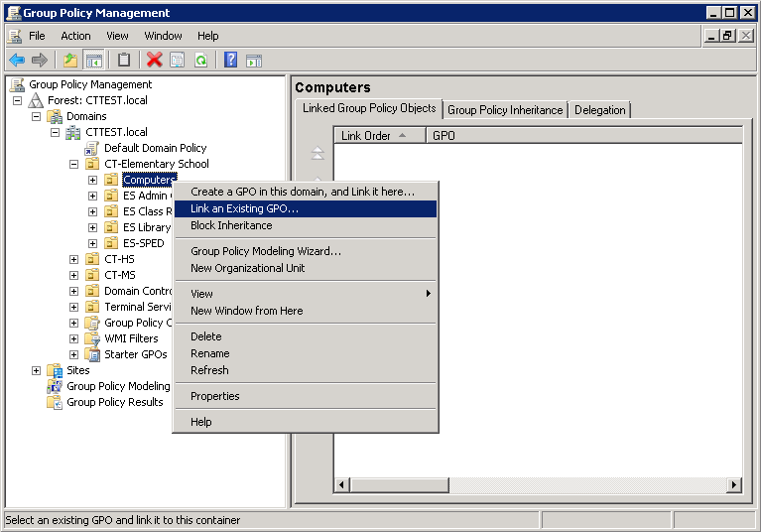Click the Up one level folder icon
Viewport: 761px width, 532px height.
pos(70,60)
